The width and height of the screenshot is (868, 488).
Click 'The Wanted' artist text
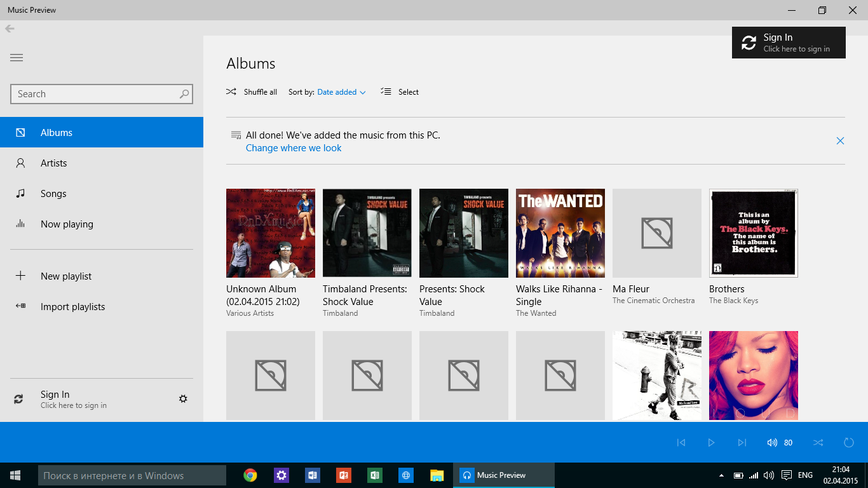tap(536, 313)
